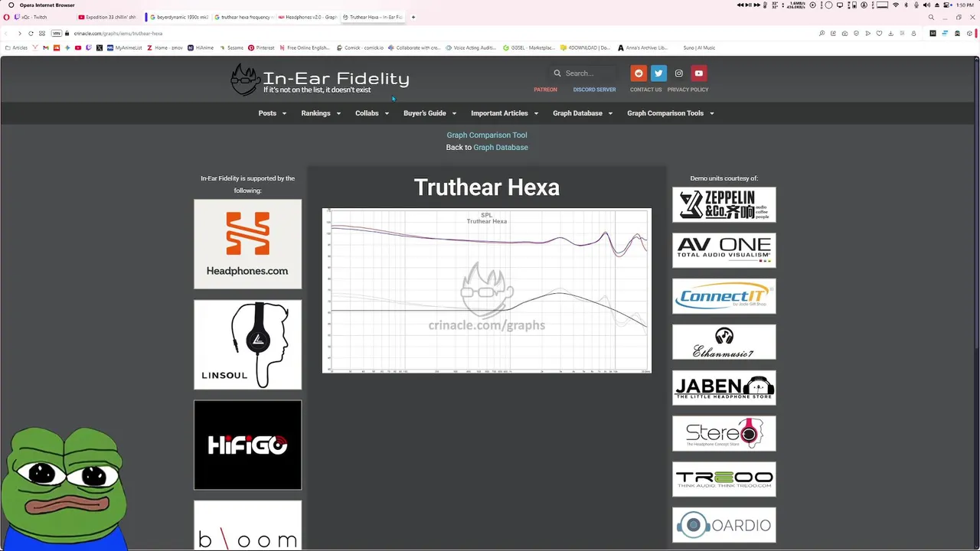
Task: Open the YouTube social icon
Action: pyautogui.click(x=698, y=73)
